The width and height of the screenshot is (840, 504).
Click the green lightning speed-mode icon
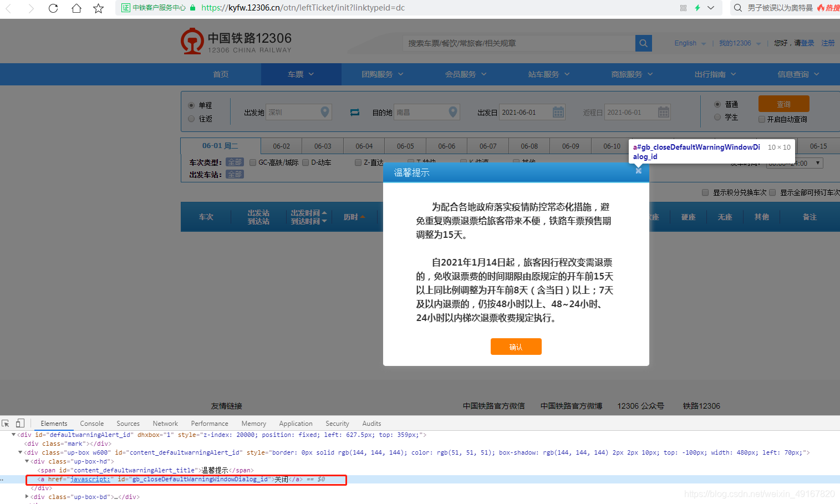697,8
